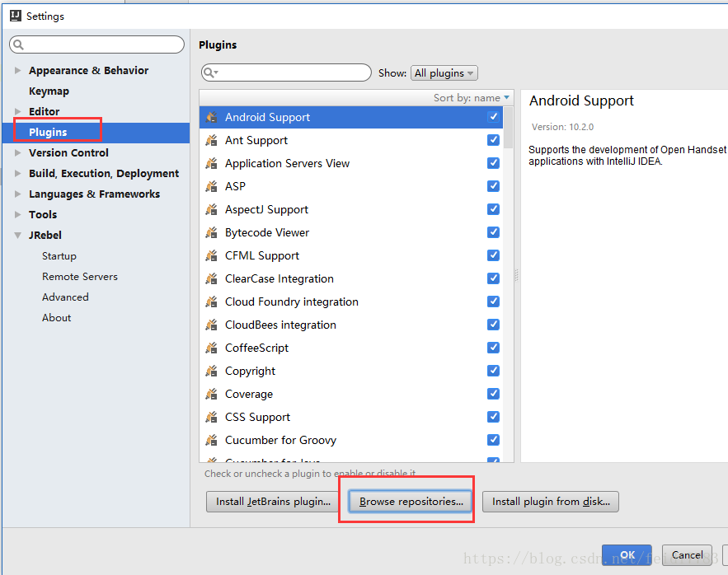Expand the Appearance & Behavior section
Screen dimensions: 728x575
(x=18, y=71)
